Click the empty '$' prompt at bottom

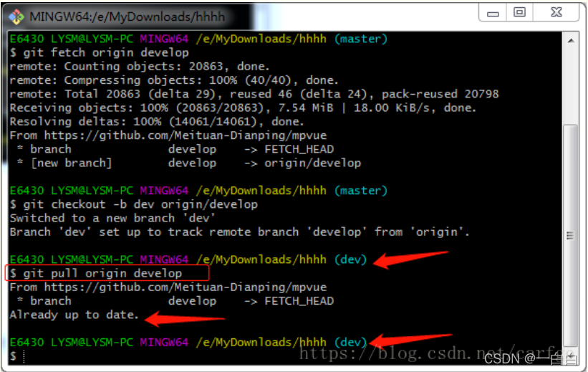click(x=13, y=356)
